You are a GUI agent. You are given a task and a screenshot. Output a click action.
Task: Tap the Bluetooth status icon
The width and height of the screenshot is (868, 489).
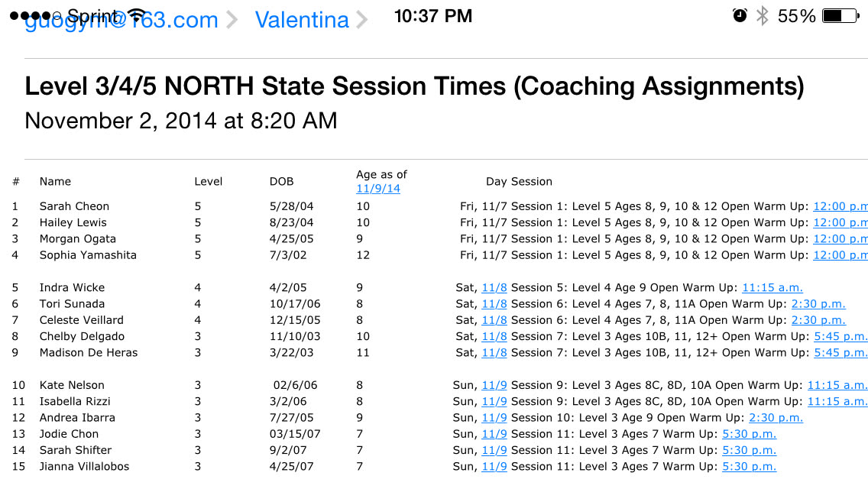point(762,16)
